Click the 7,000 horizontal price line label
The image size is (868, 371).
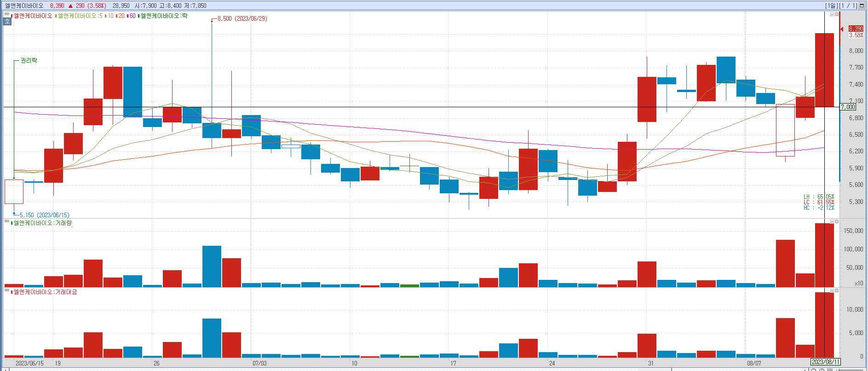coord(848,107)
